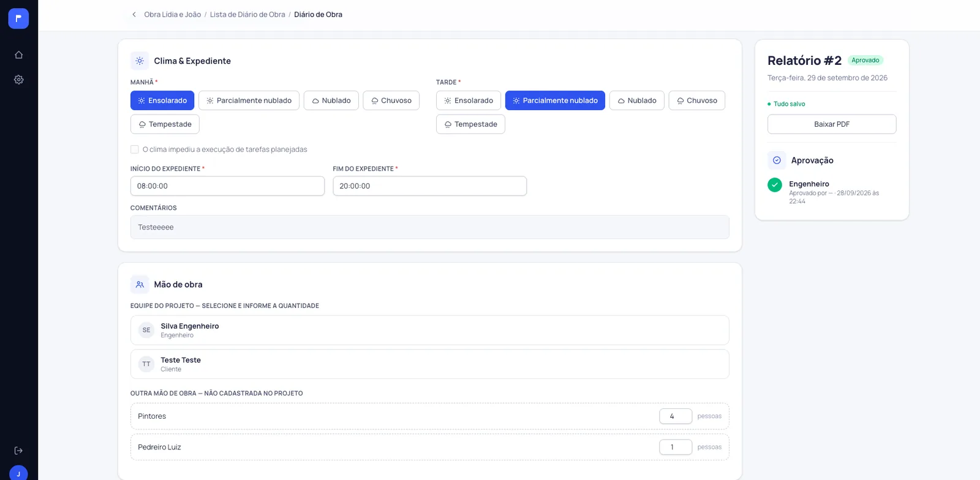
Task: Click the Relatório #2 heading
Action: click(804, 61)
